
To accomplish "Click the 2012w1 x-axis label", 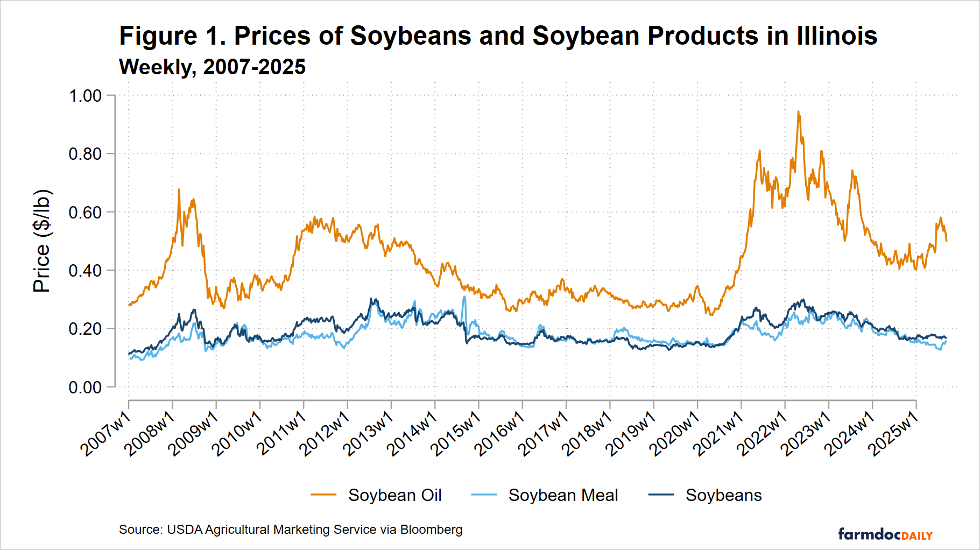I will click(325, 432).
